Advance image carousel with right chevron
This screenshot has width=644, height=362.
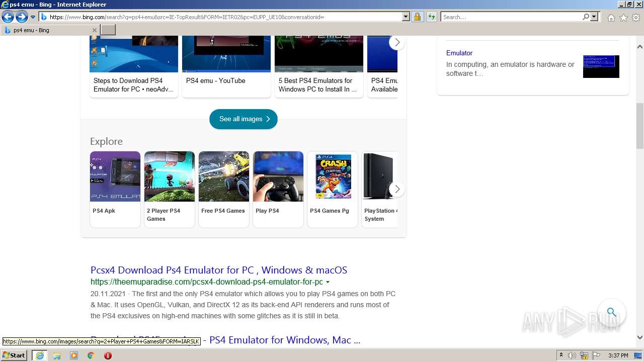[397, 43]
